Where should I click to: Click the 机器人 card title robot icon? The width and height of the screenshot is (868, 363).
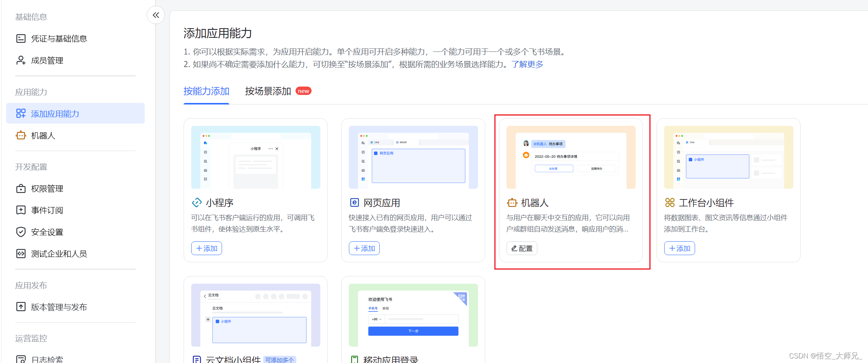coord(512,202)
